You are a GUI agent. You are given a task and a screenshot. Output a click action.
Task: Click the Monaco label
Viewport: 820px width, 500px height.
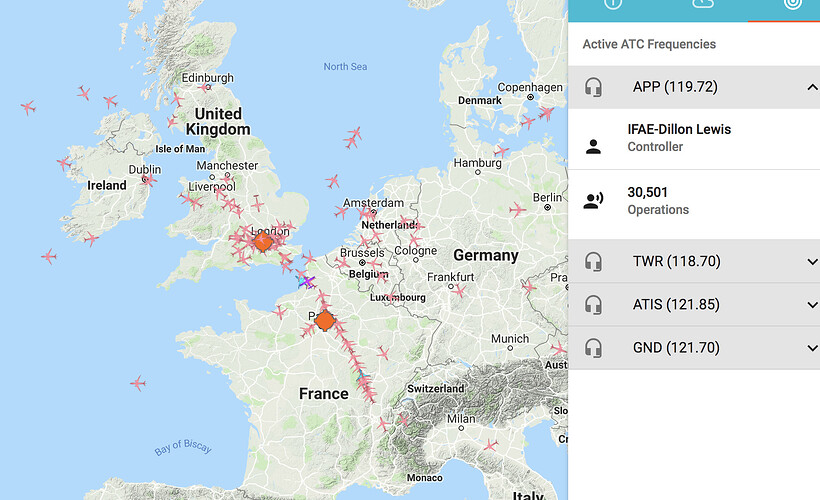pos(425,478)
